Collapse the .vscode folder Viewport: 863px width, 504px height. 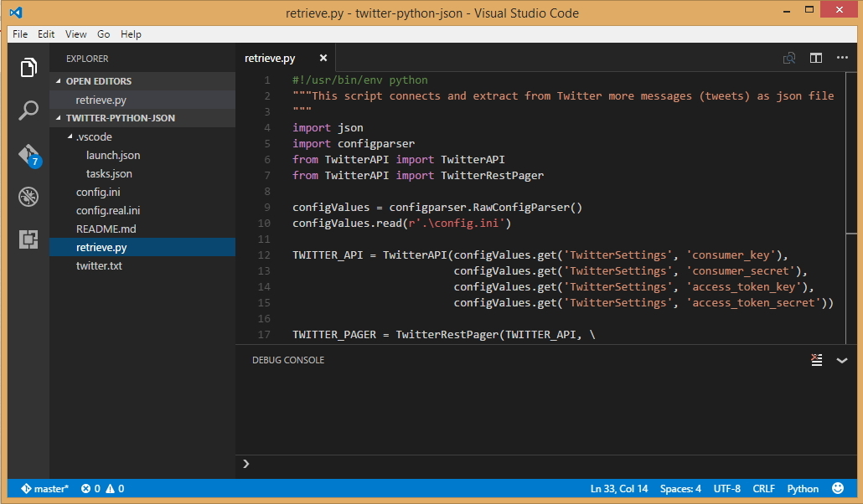tap(95, 136)
